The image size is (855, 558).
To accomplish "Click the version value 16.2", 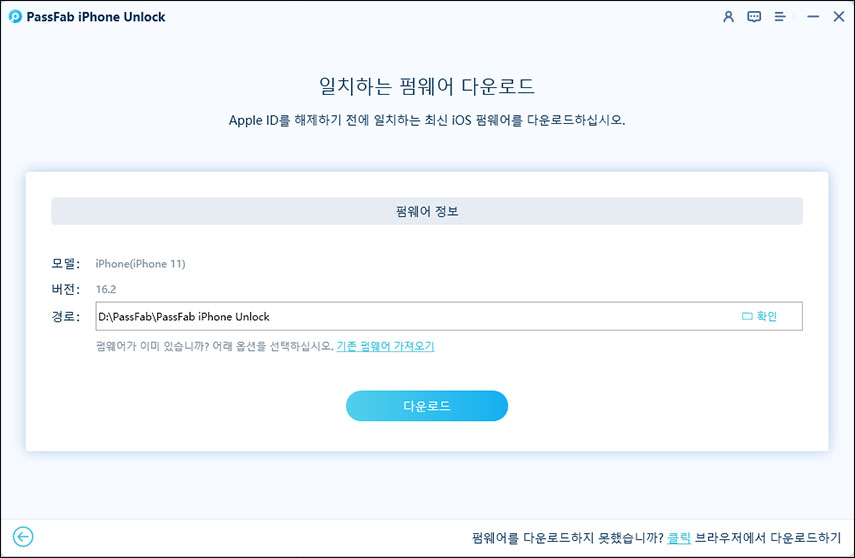I will [x=106, y=290].
